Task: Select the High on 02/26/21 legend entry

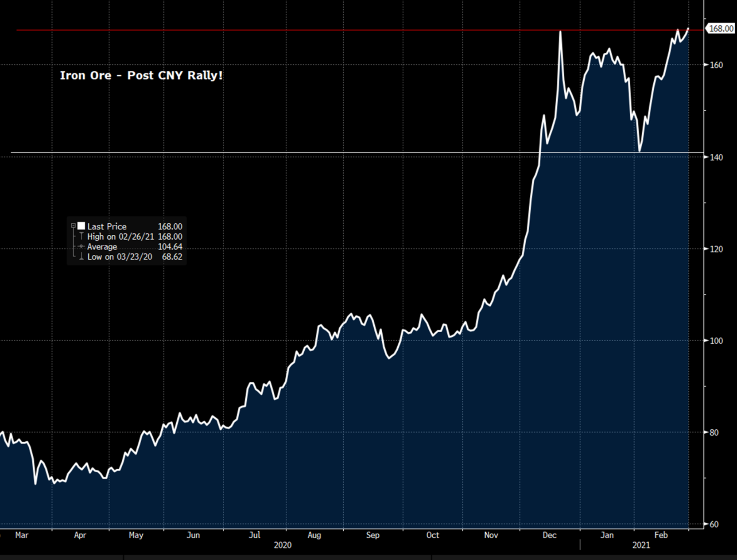Action: (120, 237)
